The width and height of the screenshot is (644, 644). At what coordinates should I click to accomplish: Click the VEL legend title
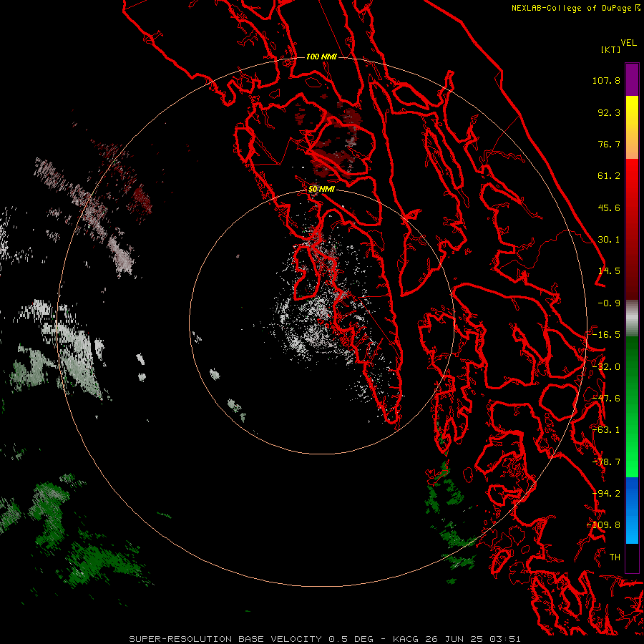click(628, 43)
